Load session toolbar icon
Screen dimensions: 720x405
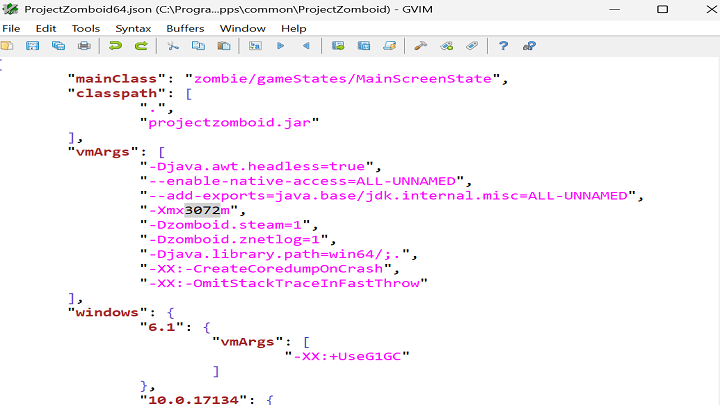click(338, 46)
